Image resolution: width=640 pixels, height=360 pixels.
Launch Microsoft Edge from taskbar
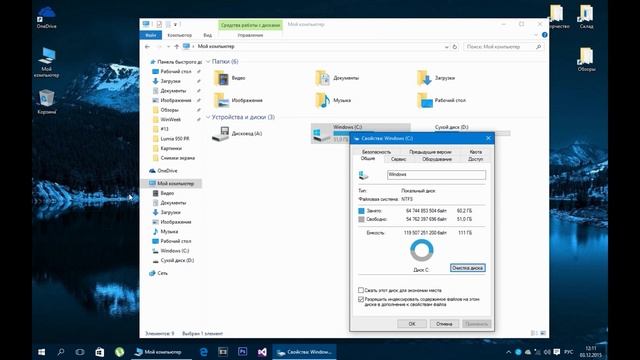click(x=203, y=352)
